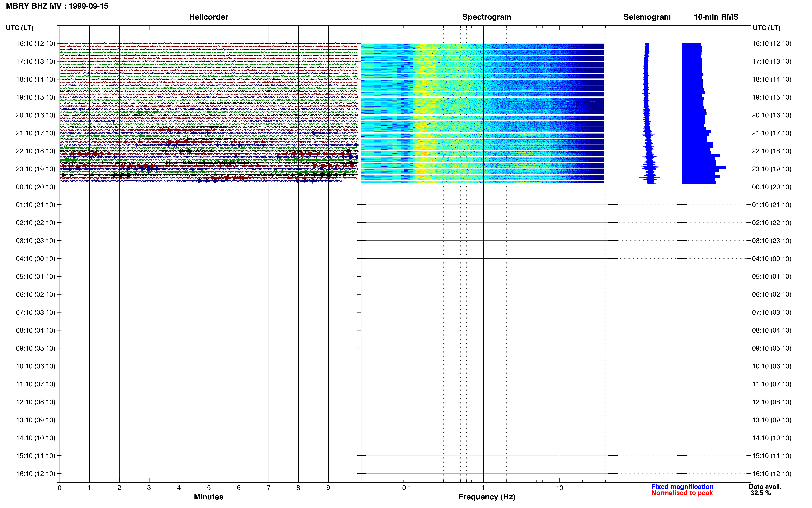
Task: Click the helicorder axis label 00:10 (20:10)
Action: tap(35, 187)
